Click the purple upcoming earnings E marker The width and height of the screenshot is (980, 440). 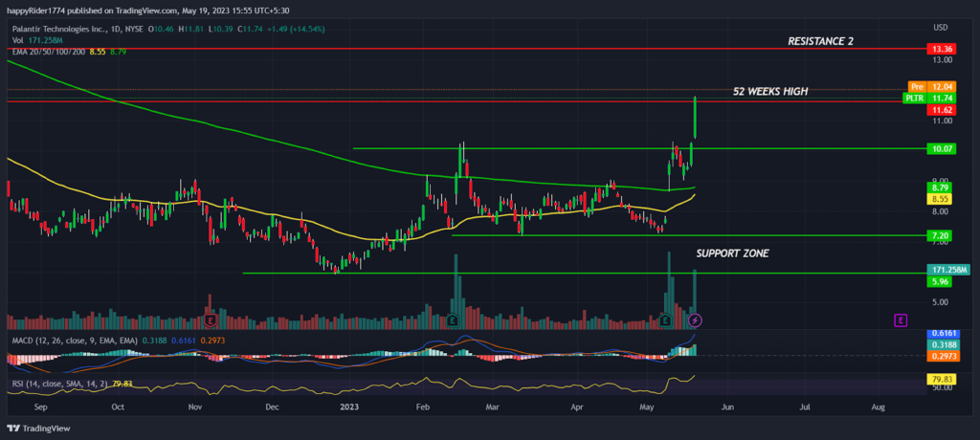tap(901, 320)
